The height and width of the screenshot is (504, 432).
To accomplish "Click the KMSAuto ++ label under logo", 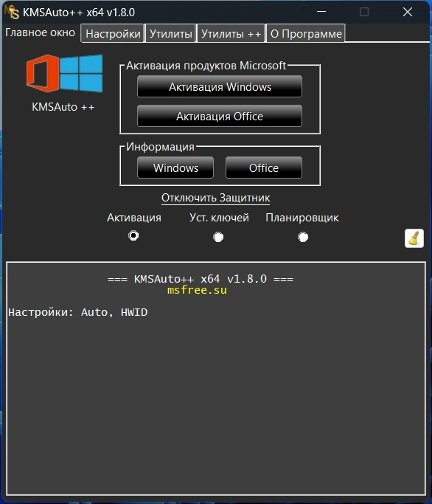I will [63, 107].
